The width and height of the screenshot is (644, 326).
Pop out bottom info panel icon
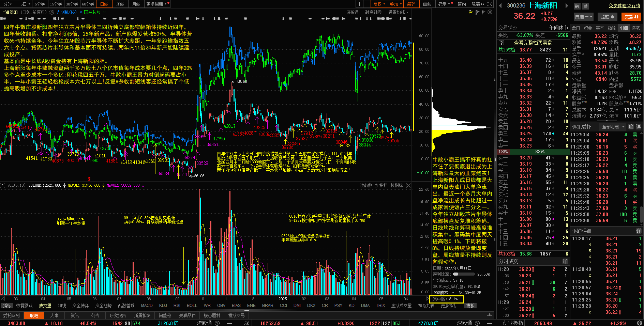point(490,315)
